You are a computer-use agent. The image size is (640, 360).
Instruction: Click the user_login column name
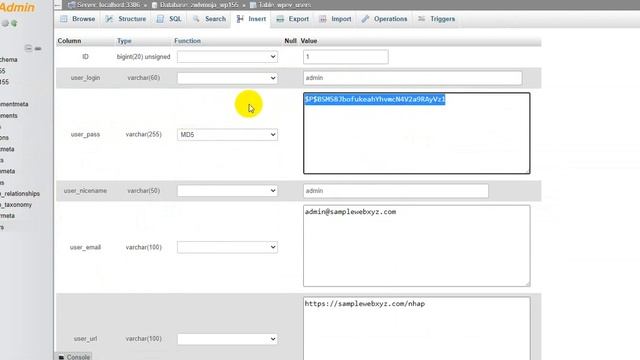[85, 78]
